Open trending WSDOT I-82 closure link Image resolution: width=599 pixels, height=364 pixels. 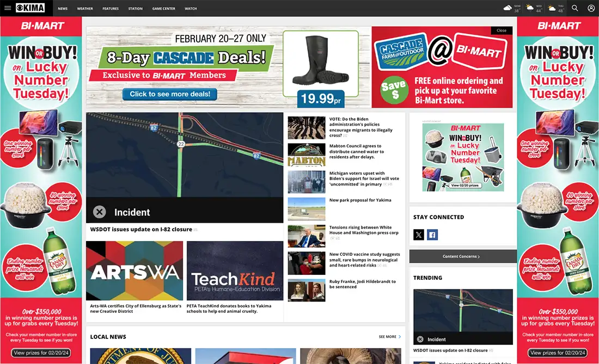(450, 350)
